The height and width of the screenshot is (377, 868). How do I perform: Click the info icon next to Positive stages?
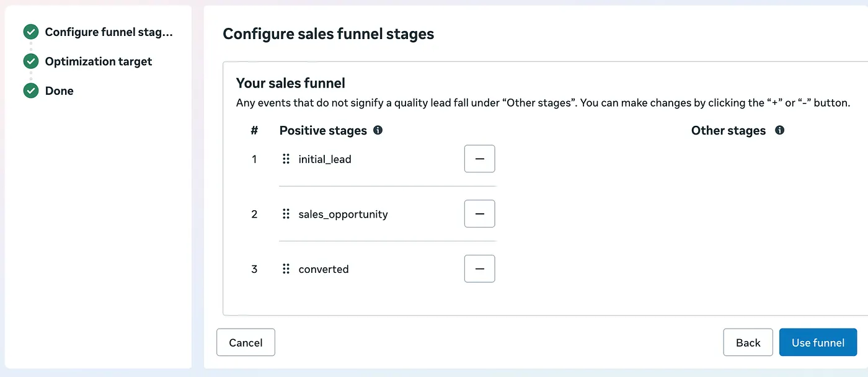coord(378,130)
